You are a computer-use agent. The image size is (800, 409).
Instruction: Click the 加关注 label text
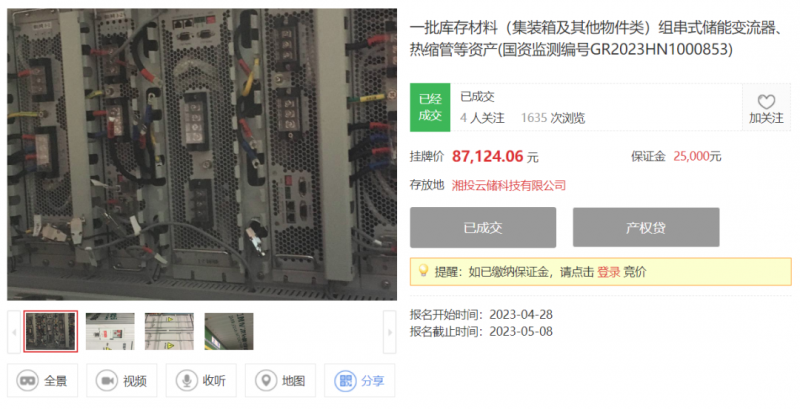pyautogui.click(x=766, y=118)
